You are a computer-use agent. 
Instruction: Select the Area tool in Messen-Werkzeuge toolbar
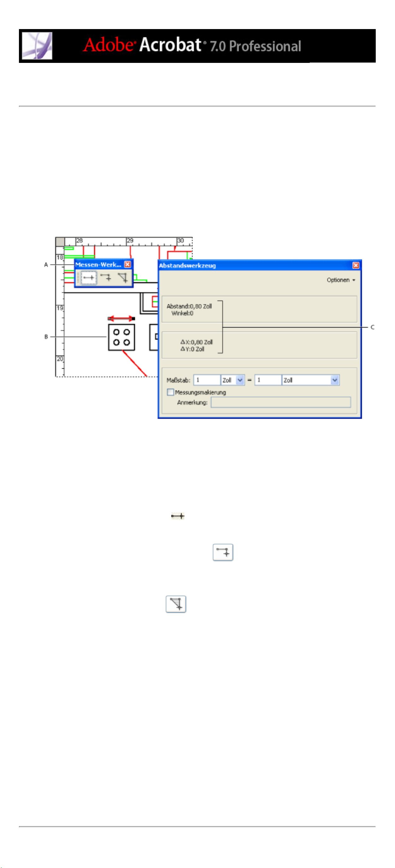click(x=123, y=278)
